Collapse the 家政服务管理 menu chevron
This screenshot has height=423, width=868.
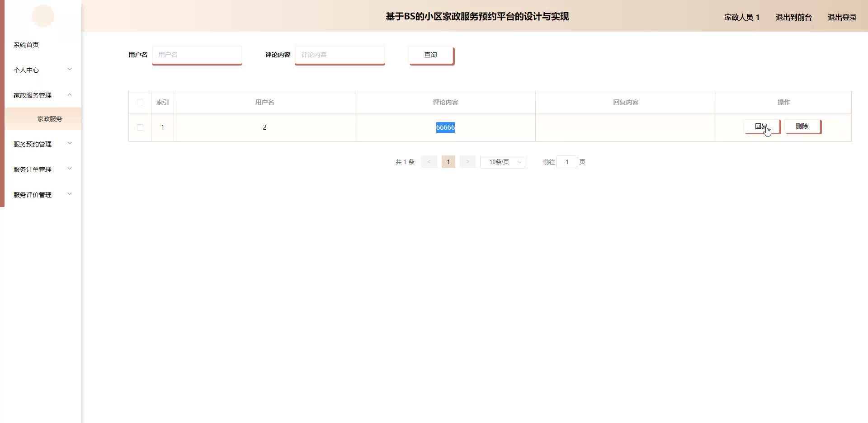(70, 94)
